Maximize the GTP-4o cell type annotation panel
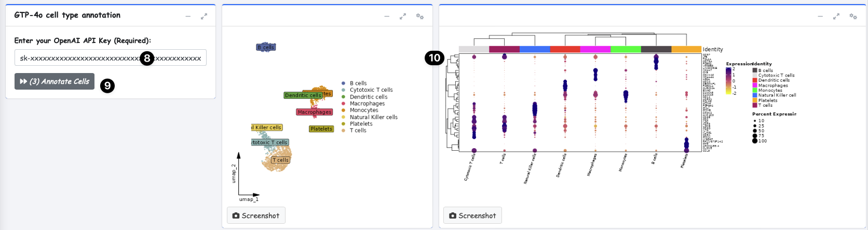Image resolution: width=868 pixels, height=230 pixels. point(204,16)
